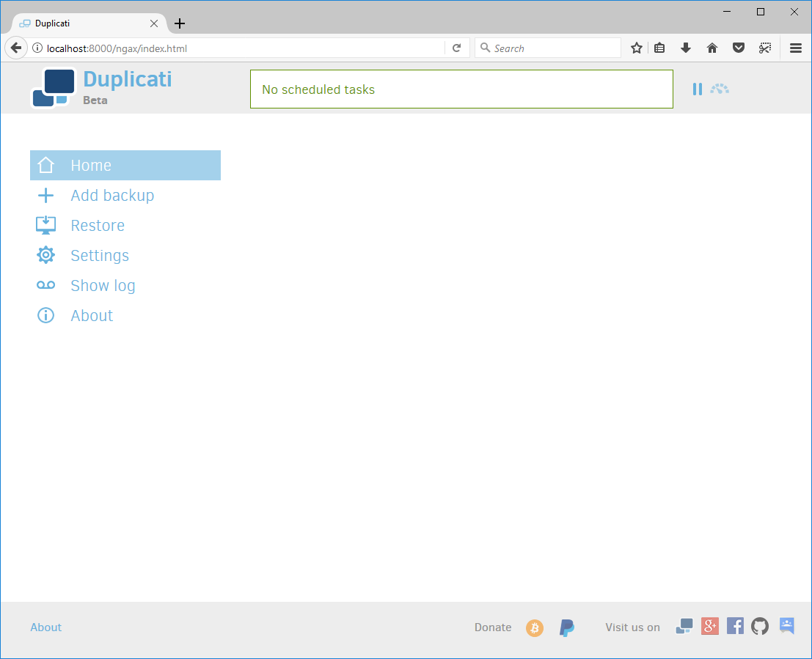Open the Facebook page icon

click(735, 627)
